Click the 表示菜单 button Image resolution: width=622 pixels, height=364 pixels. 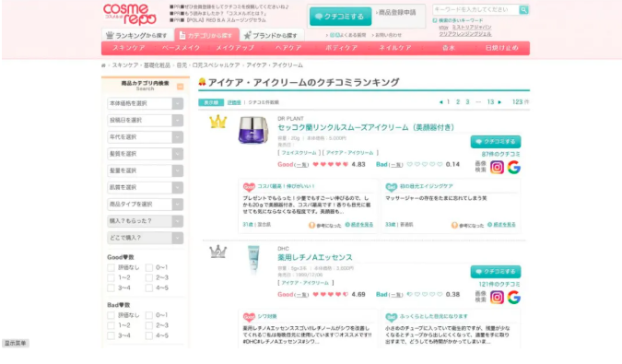point(16,343)
